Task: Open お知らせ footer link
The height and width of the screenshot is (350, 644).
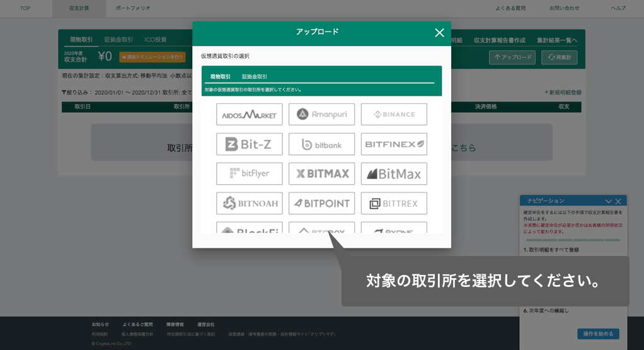Action: coord(100,325)
